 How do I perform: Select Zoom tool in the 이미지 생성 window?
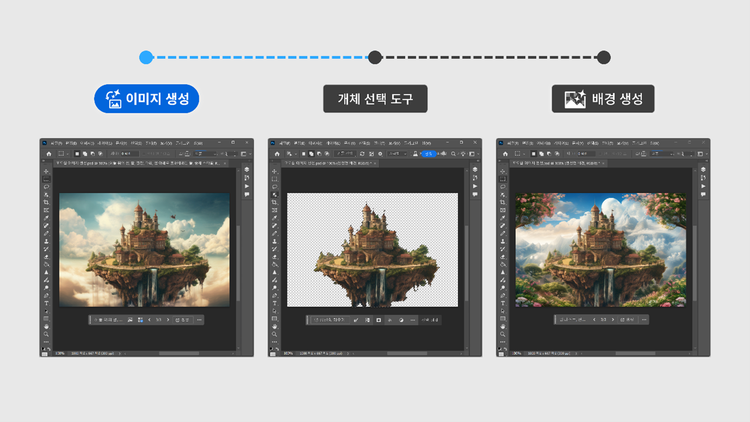(46, 334)
